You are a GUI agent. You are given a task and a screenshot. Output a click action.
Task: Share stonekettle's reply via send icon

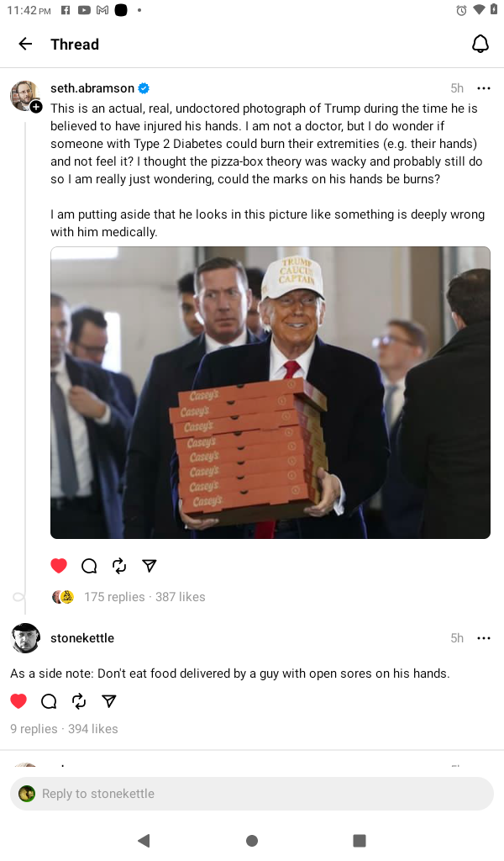point(109,700)
